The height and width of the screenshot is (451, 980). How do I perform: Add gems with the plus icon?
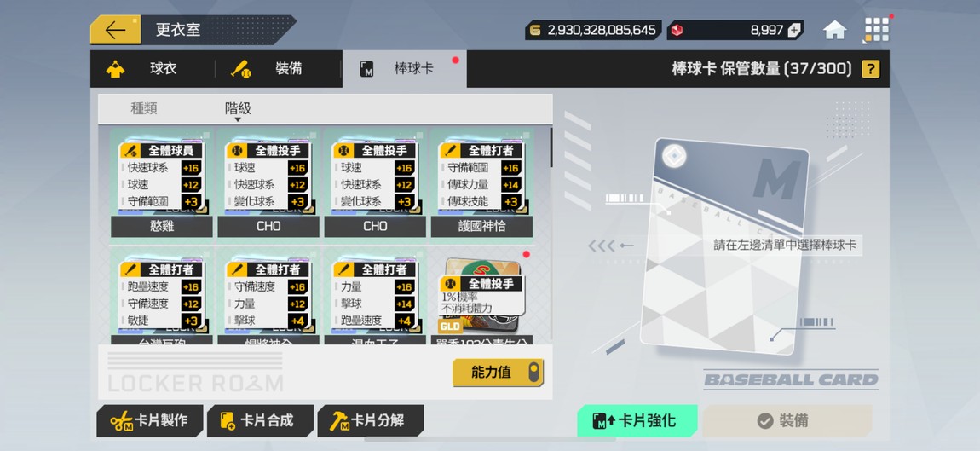[x=793, y=30]
